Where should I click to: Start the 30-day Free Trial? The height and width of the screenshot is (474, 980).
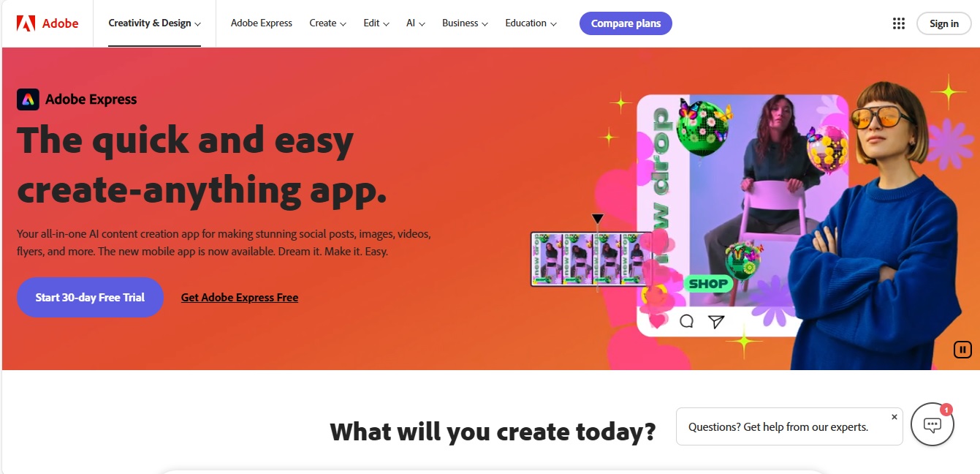pos(90,298)
